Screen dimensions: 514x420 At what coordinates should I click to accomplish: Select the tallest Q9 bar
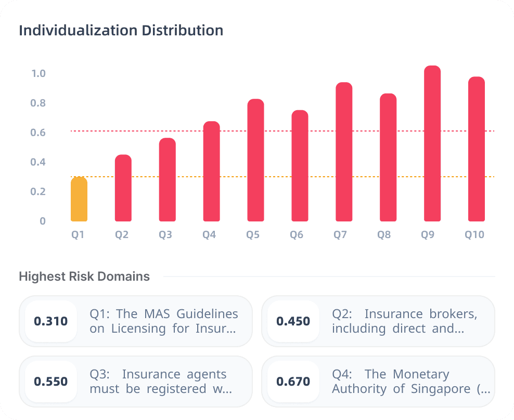pos(432,143)
